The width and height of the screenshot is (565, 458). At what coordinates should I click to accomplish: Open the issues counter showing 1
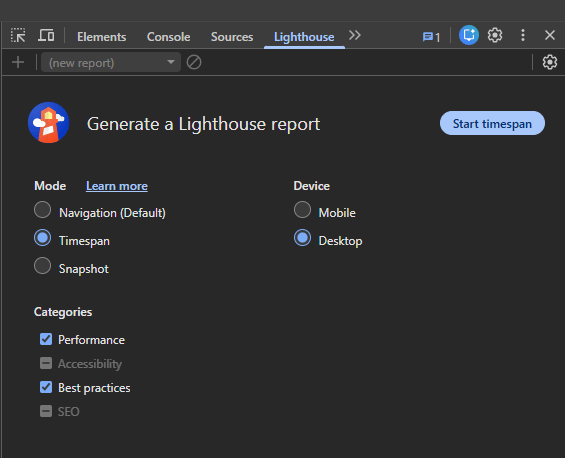tap(431, 37)
